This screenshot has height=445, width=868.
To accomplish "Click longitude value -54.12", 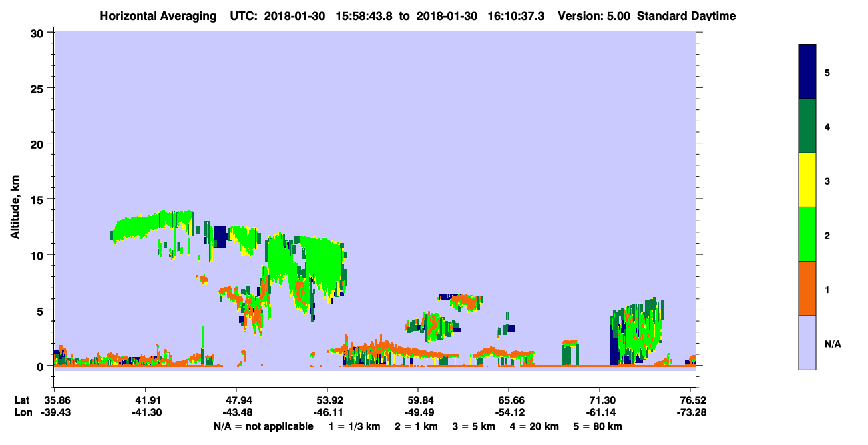I will (509, 412).
